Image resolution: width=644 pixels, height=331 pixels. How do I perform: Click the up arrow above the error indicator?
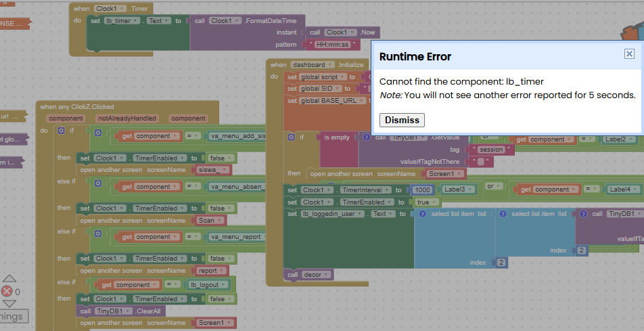[9, 278]
